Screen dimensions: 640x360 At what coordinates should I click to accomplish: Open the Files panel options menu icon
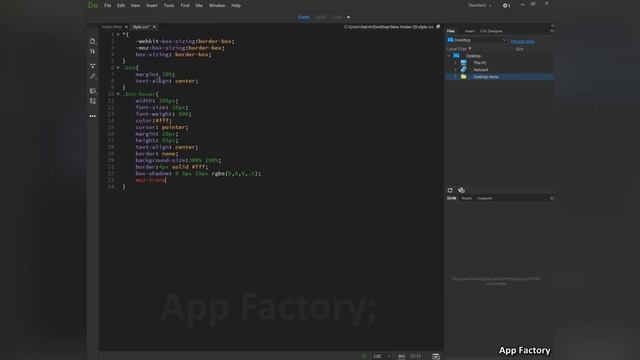pos(552,31)
